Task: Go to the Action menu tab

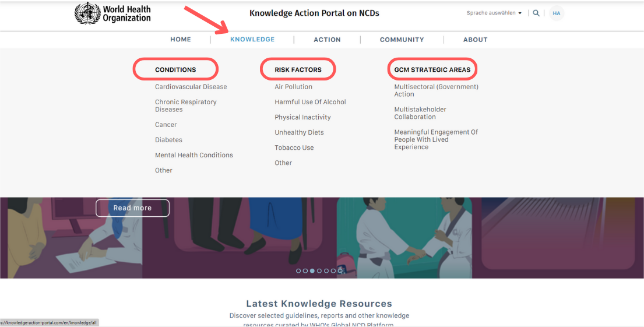Action: click(327, 40)
